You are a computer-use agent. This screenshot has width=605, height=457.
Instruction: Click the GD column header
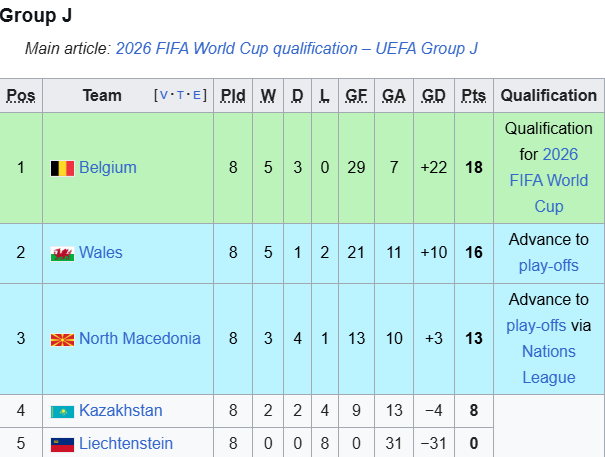[433, 96]
